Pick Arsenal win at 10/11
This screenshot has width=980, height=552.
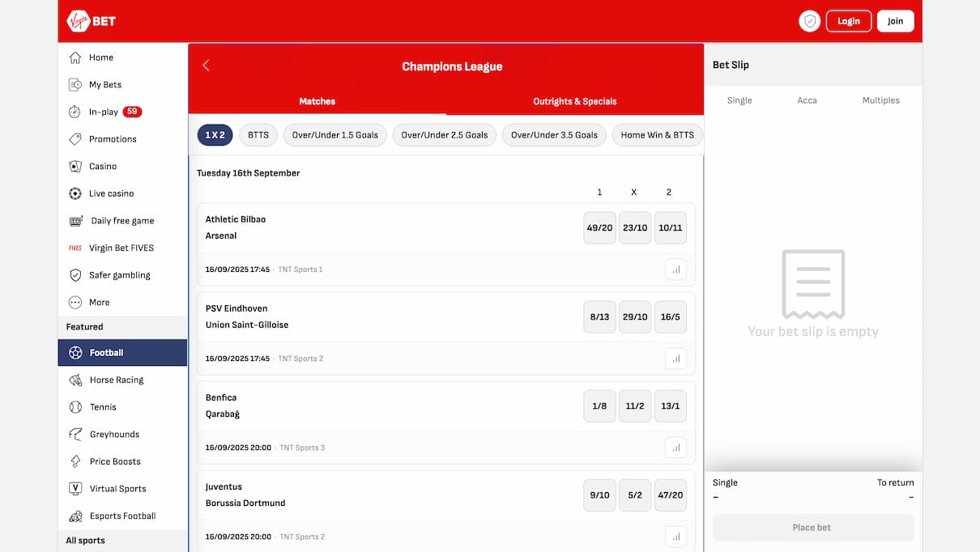[x=671, y=228]
